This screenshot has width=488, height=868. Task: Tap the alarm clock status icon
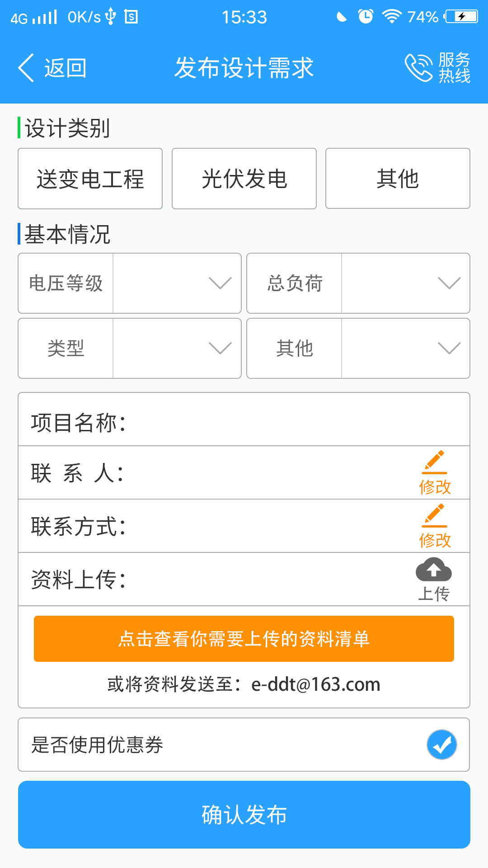366,17
